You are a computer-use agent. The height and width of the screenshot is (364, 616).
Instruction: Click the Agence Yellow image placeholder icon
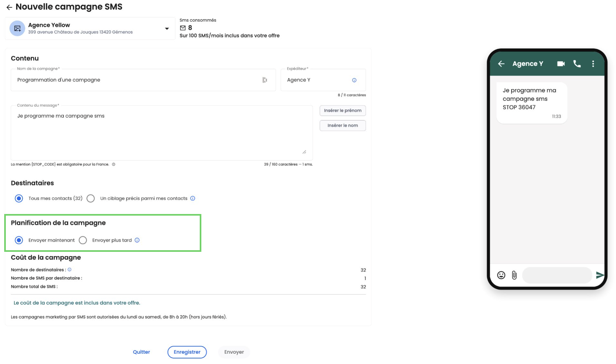pos(17,28)
